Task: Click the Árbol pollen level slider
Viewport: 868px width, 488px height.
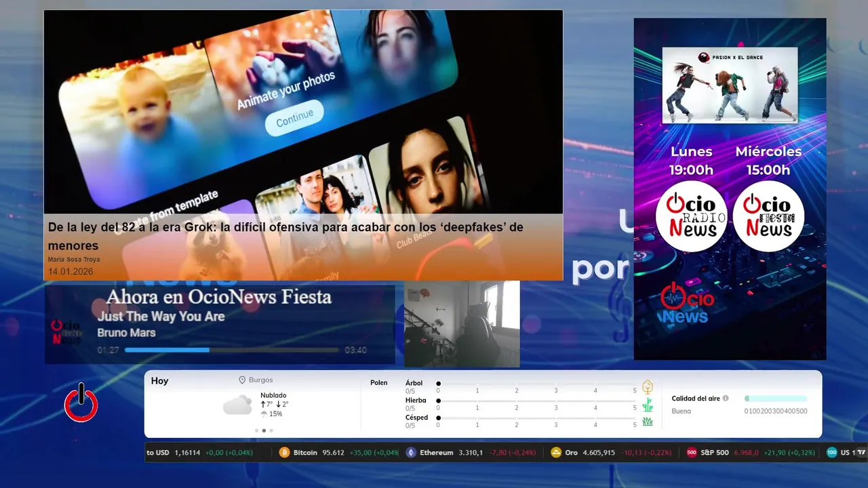Action: [536, 384]
